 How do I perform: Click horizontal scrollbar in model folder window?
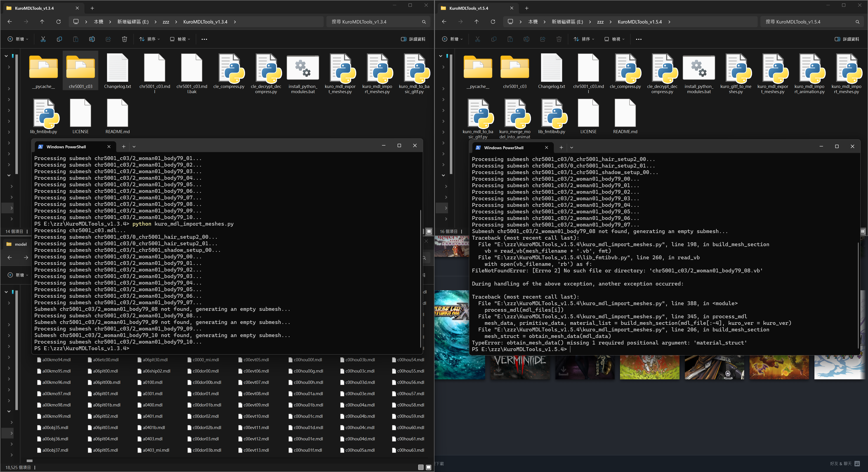coord(30,460)
